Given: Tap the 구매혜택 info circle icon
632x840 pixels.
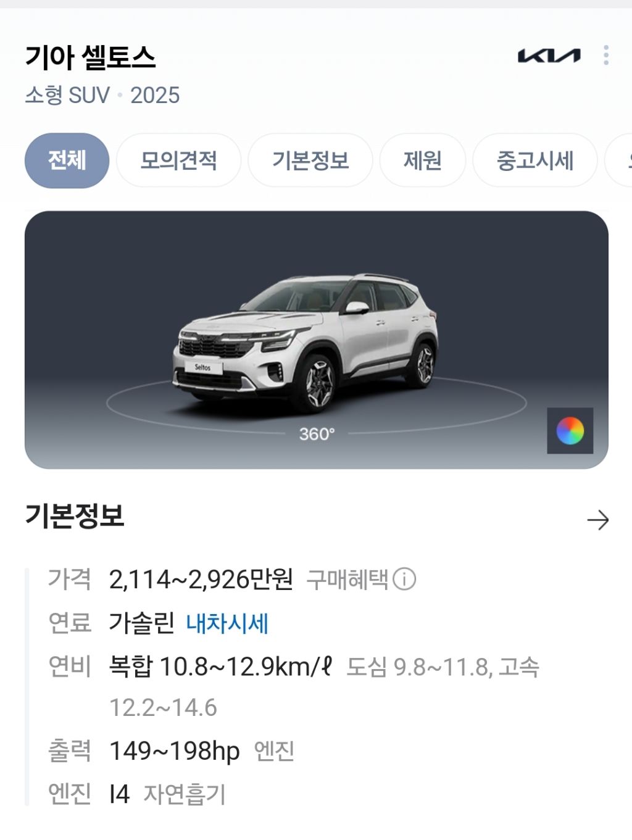Looking at the screenshot, I should pyautogui.click(x=404, y=579).
